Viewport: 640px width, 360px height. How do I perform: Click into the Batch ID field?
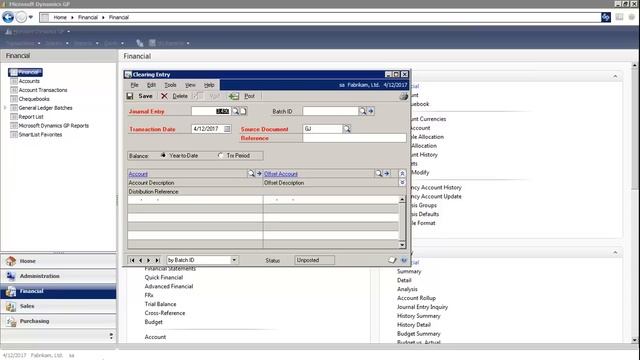tap(330, 111)
